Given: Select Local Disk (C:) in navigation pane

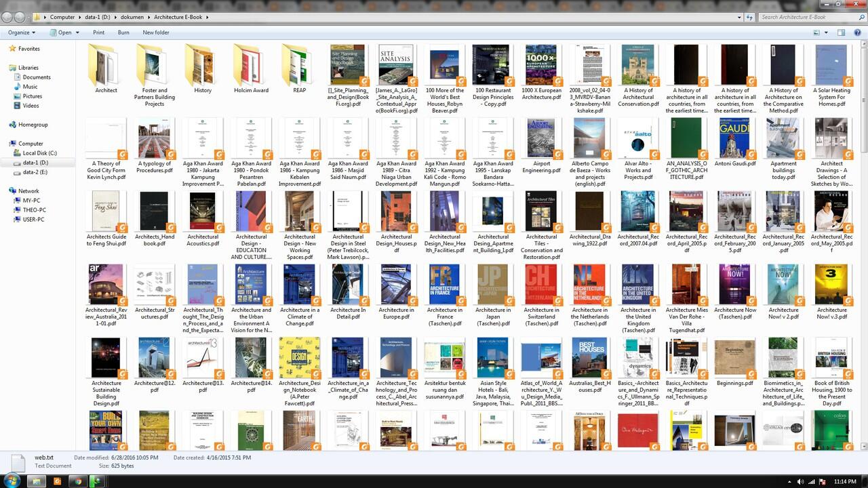Looking at the screenshot, I should pos(39,153).
